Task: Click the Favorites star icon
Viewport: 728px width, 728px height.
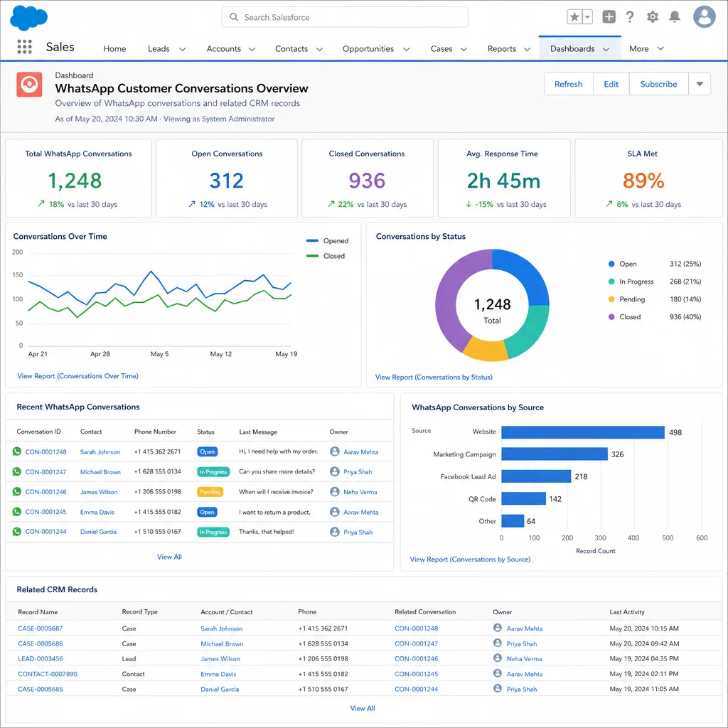Action: point(574,17)
